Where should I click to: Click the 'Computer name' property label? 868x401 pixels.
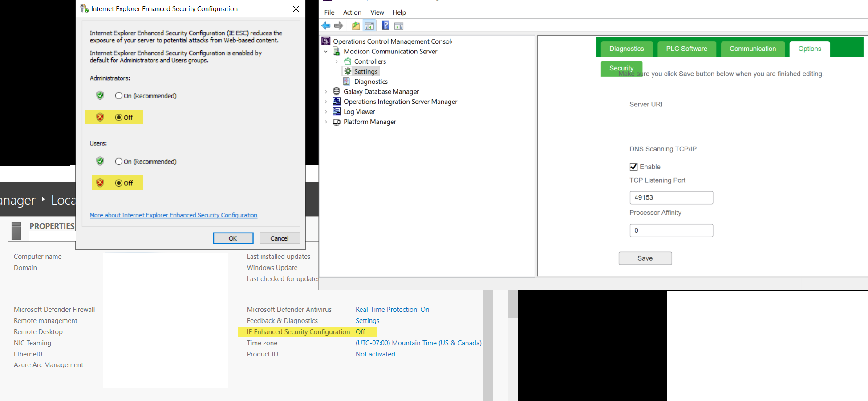click(x=38, y=257)
